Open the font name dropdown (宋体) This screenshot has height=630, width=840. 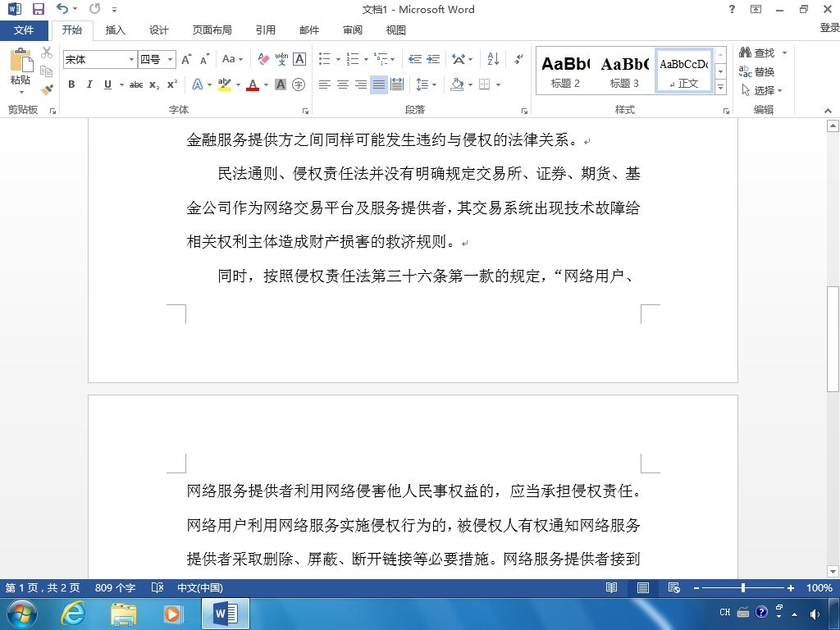point(131,59)
